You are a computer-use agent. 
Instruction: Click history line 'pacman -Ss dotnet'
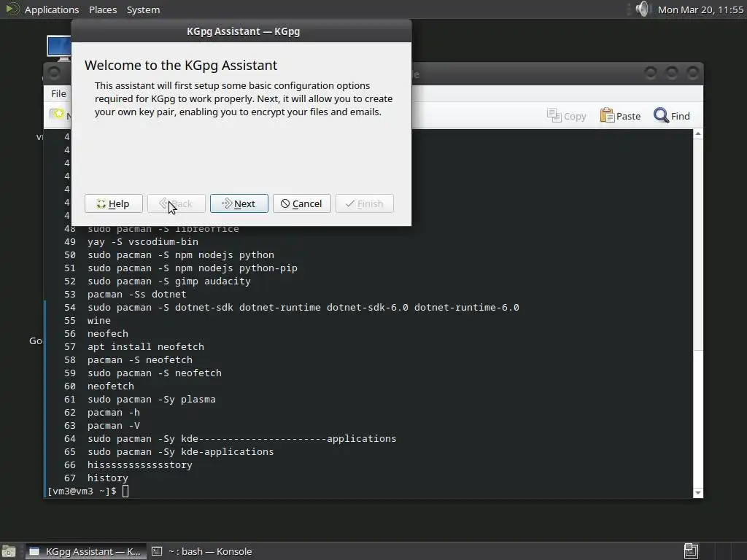136,295
